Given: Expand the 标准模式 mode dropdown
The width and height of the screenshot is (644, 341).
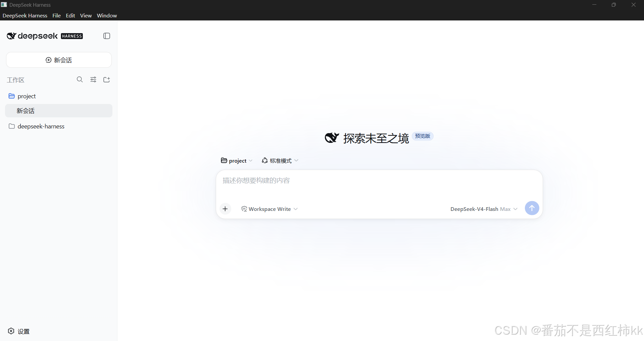Looking at the screenshot, I should [280, 161].
